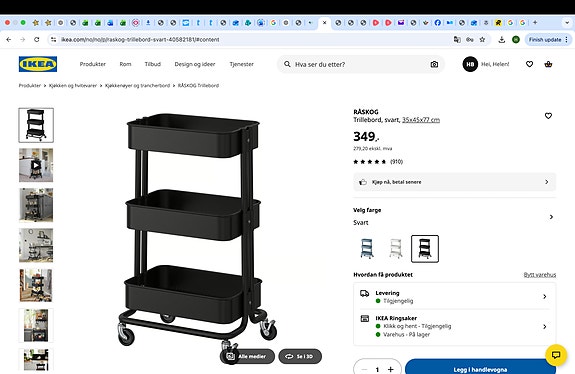575x374 pixels.
Task: Switch to the Facebook tab
Action: pos(437,23)
